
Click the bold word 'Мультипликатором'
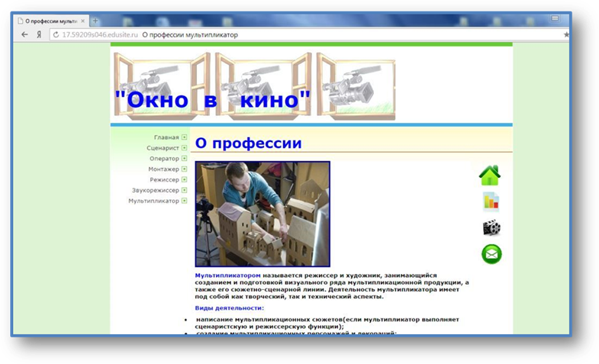(x=227, y=275)
